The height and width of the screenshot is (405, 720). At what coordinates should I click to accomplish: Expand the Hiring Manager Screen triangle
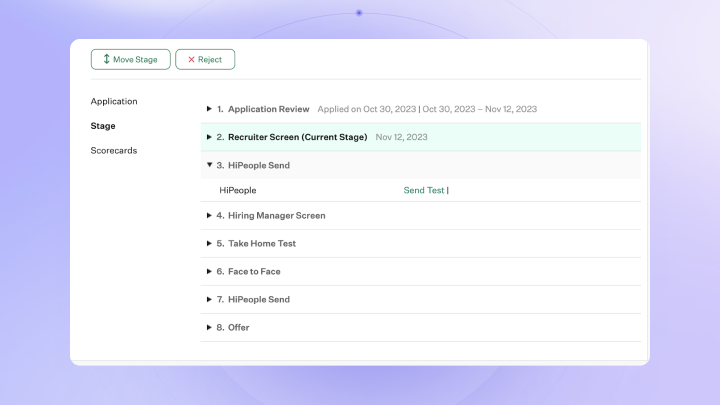(209, 215)
